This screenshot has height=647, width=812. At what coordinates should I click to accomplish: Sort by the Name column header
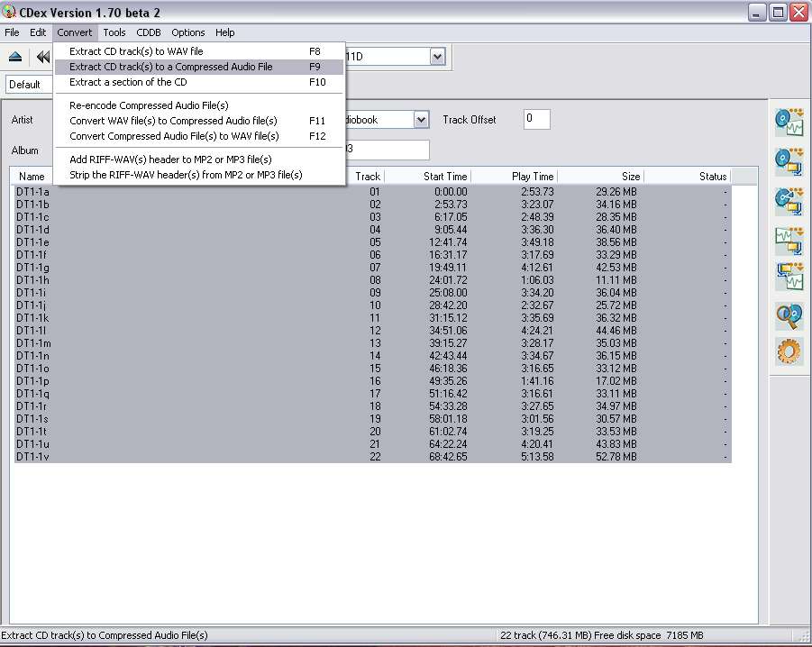pyautogui.click(x=32, y=177)
